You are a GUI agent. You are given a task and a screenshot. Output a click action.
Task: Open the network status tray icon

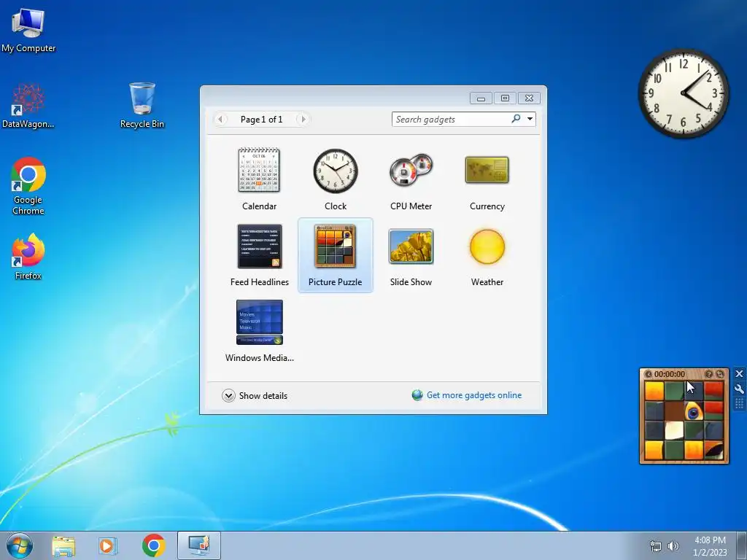[x=656, y=546]
